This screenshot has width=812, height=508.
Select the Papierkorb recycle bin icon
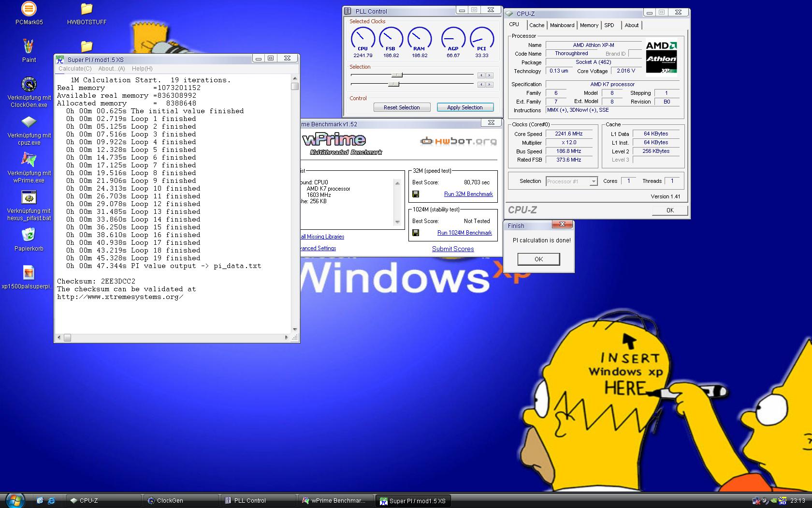[29, 235]
